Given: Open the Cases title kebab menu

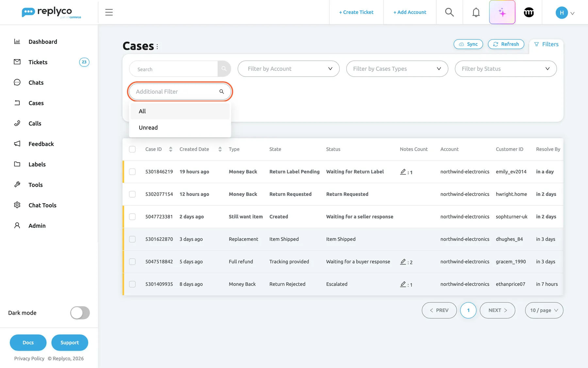Looking at the screenshot, I should click(157, 46).
